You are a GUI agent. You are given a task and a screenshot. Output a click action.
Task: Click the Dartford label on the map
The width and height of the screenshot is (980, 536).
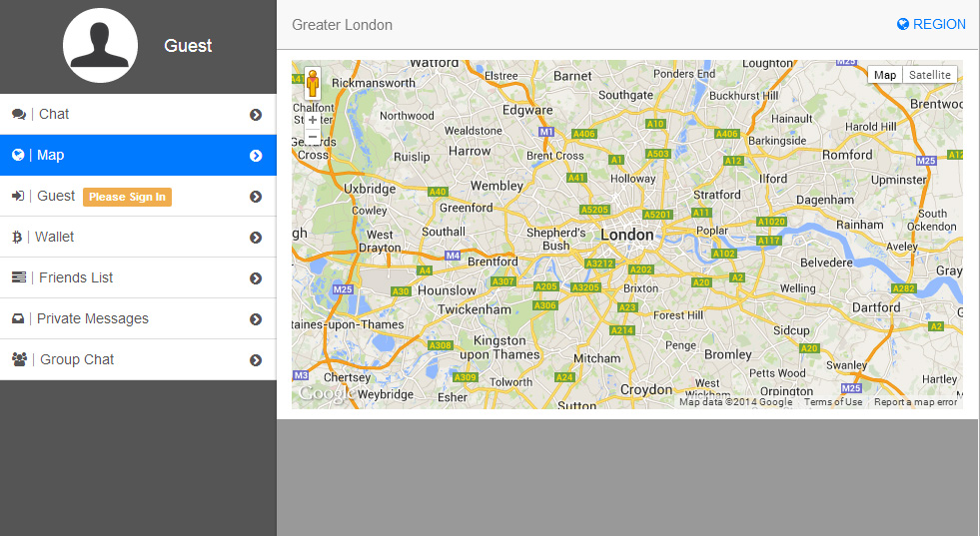pyautogui.click(x=876, y=307)
